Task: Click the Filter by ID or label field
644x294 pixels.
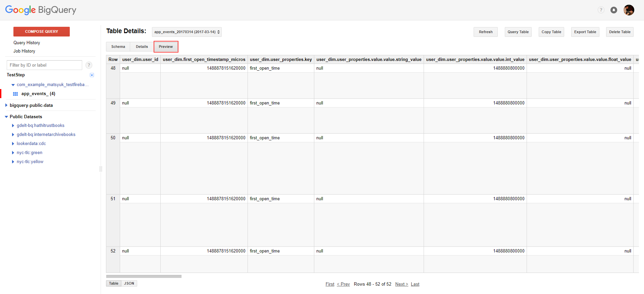Action: (x=44, y=65)
